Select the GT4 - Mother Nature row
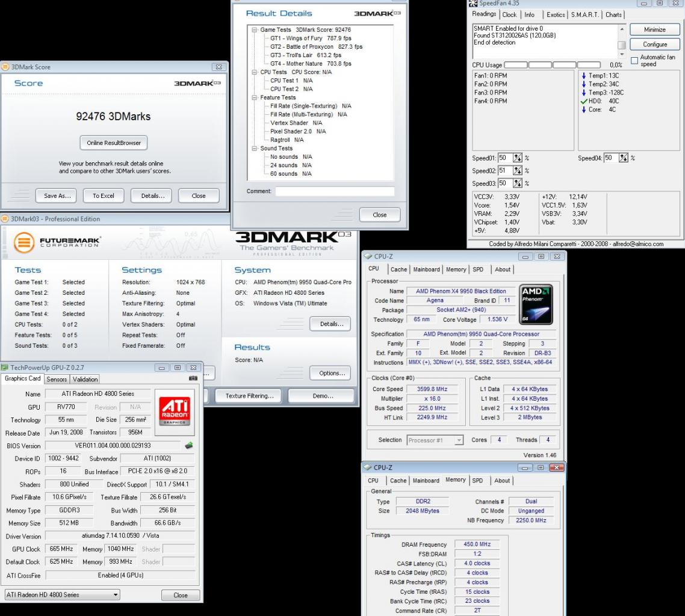 (311, 64)
